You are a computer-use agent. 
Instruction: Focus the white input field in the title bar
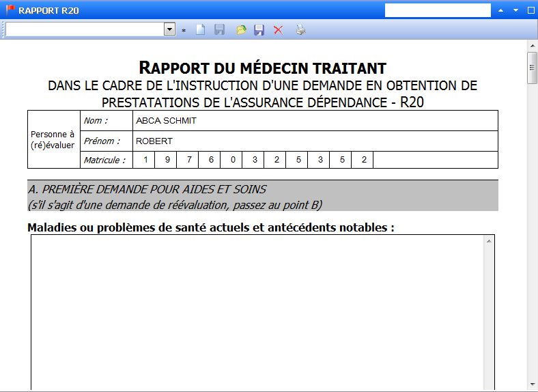coord(438,10)
